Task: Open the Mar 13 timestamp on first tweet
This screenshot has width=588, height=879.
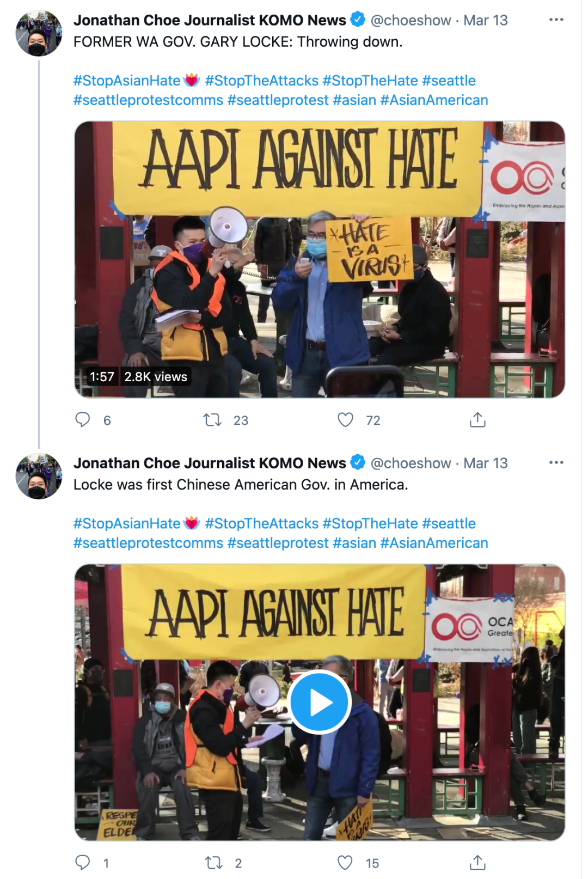Action: [485, 20]
